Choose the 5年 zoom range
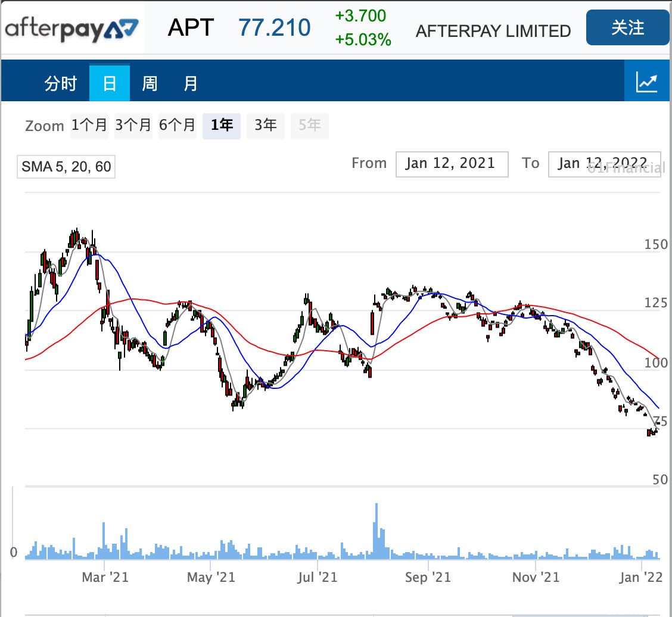Screen dimensions: 672x617 (x=309, y=126)
